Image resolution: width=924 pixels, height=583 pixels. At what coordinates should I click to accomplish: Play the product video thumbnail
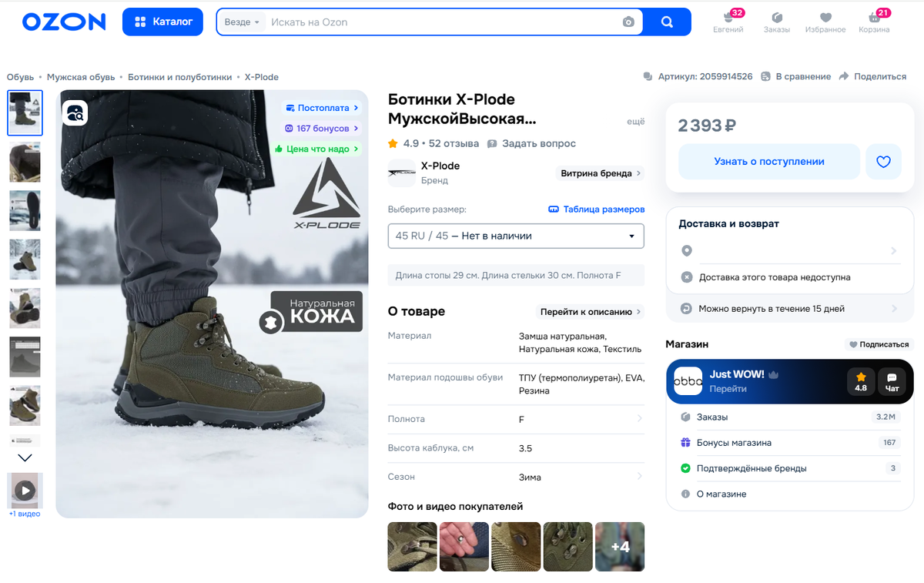(x=25, y=490)
